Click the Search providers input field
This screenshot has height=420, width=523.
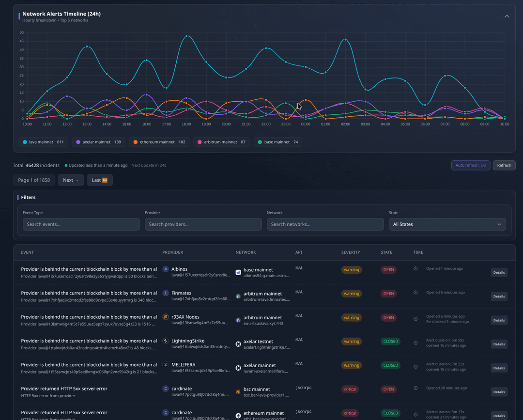(x=203, y=224)
